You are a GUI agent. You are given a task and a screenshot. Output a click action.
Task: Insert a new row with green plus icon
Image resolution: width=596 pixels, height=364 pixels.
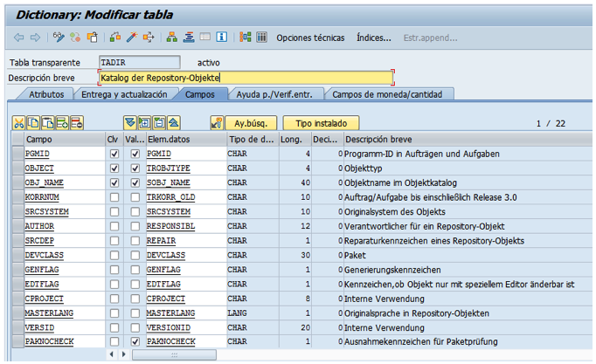pyautogui.click(x=62, y=123)
